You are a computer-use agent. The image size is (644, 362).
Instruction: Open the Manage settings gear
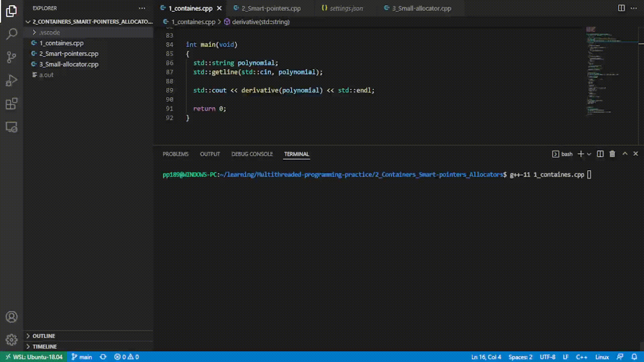tap(11, 340)
